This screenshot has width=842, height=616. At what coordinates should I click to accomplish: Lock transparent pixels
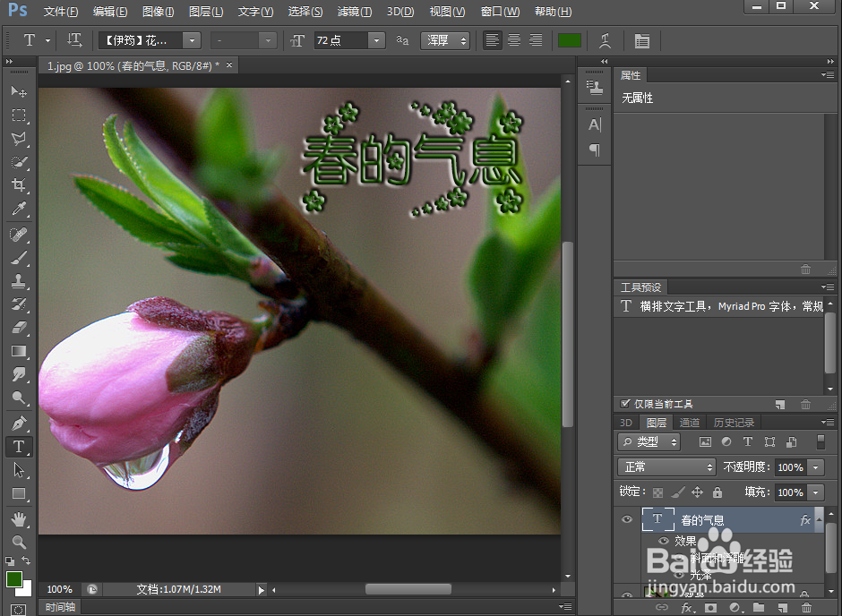[657, 492]
